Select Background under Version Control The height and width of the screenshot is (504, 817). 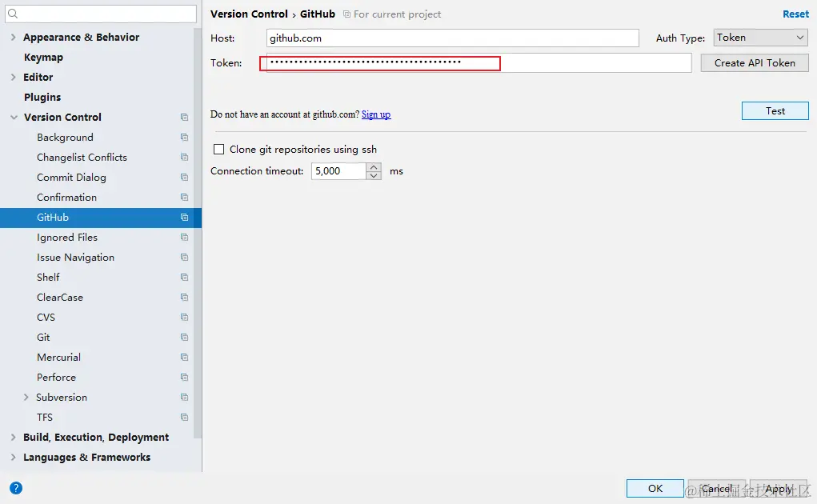click(65, 138)
